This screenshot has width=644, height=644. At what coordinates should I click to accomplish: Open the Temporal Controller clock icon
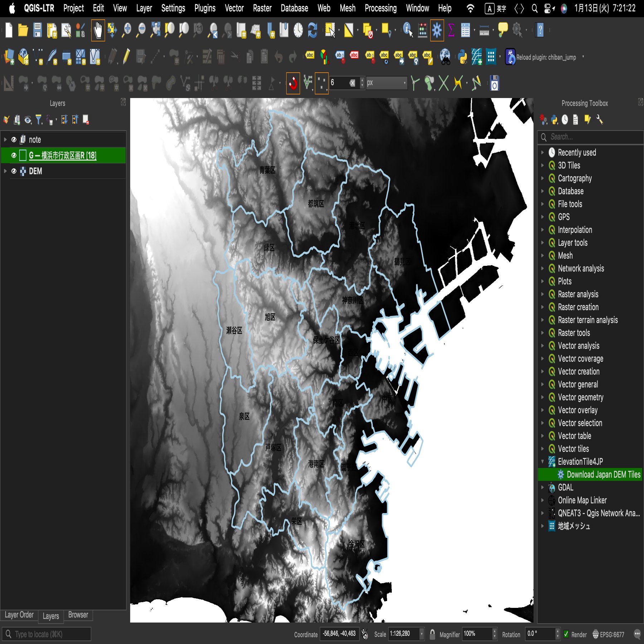[x=298, y=30]
